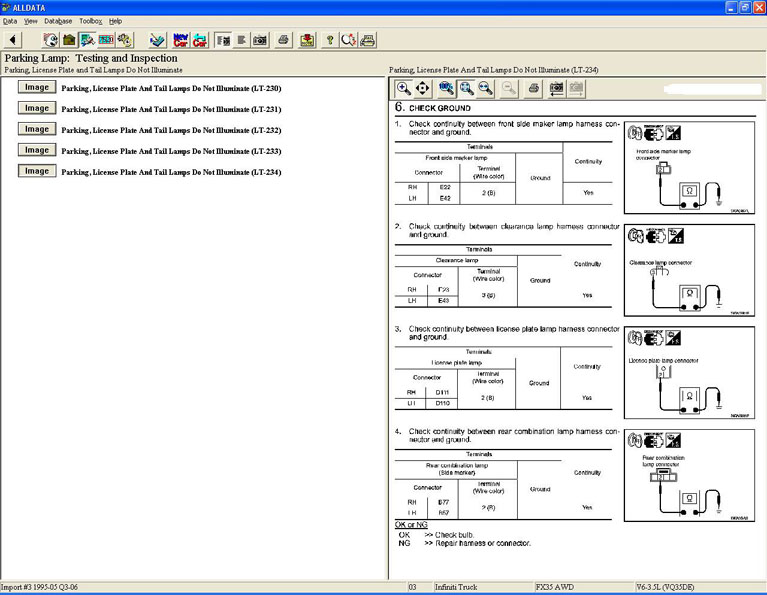Click the fit-width zoom icon
The width and height of the screenshot is (767, 595).
click(x=485, y=88)
